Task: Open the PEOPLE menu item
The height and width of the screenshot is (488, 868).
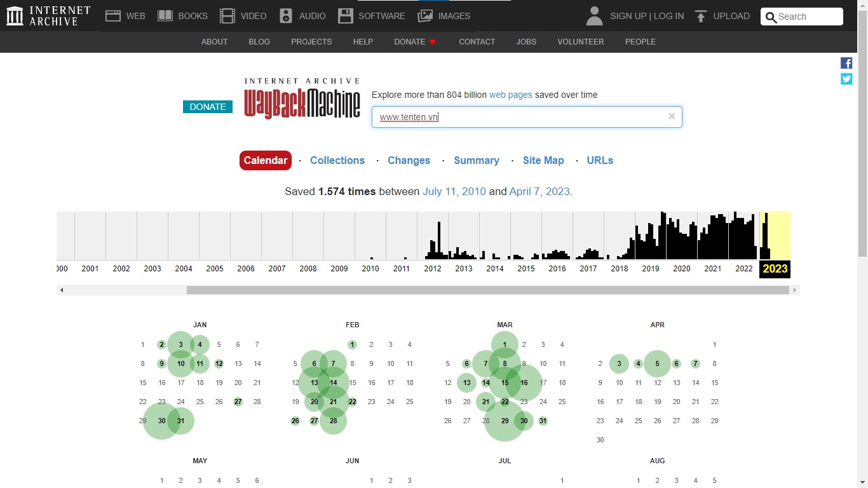Action: (640, 42)
